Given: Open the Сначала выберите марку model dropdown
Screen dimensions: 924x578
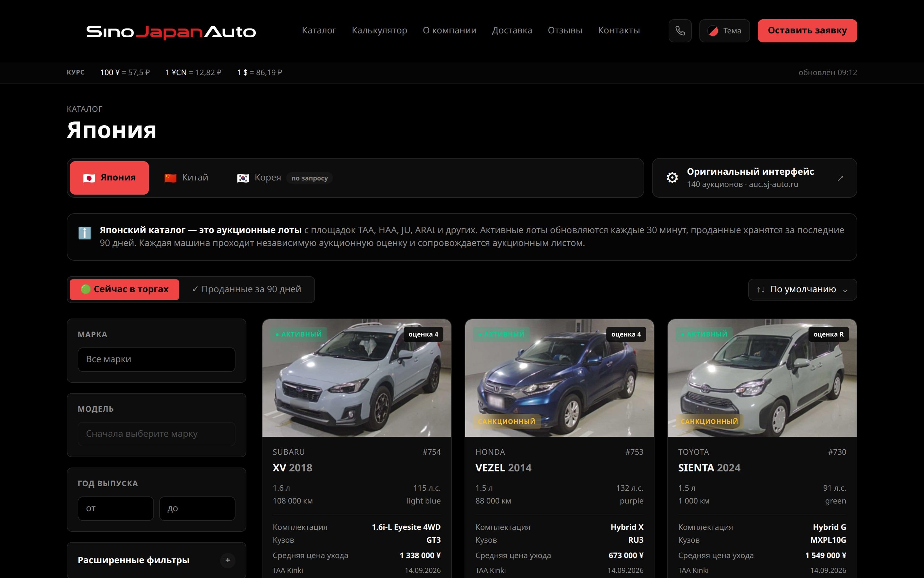Looking at the screenshot, I should pos(157,434).
